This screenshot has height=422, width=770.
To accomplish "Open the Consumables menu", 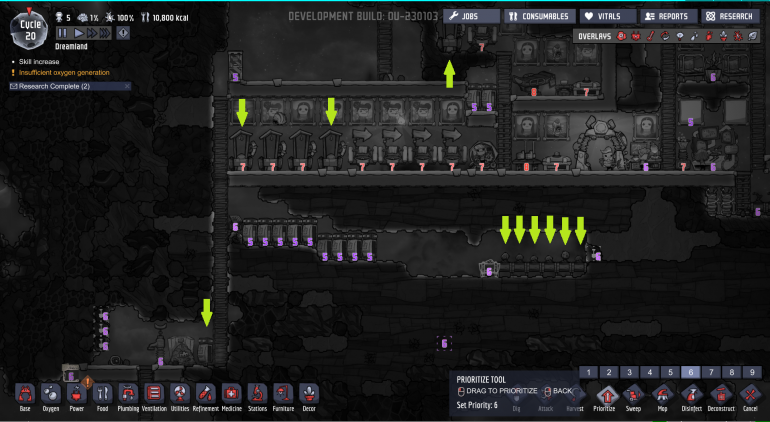I will point(540,16).
